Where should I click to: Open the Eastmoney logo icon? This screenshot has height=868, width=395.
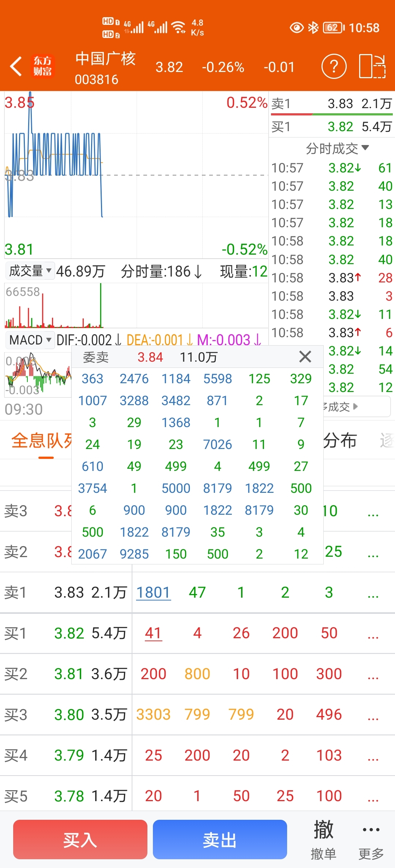[x=42, y=66]
